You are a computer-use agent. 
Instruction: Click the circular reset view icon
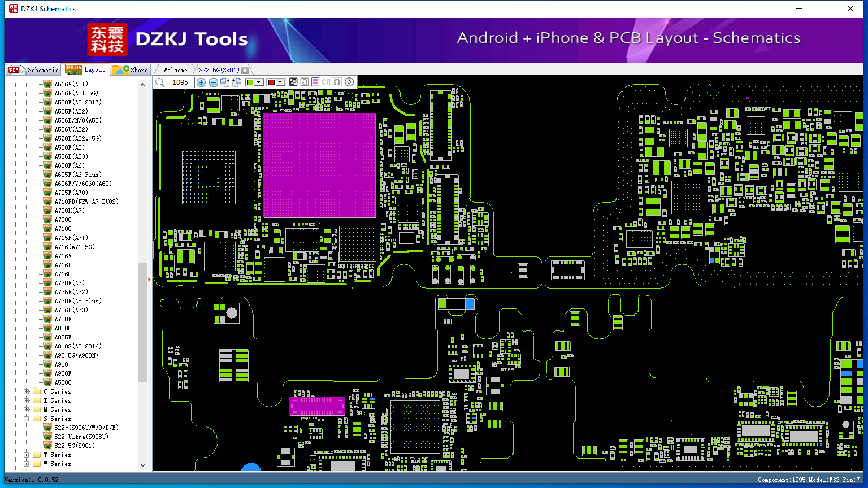349,82
